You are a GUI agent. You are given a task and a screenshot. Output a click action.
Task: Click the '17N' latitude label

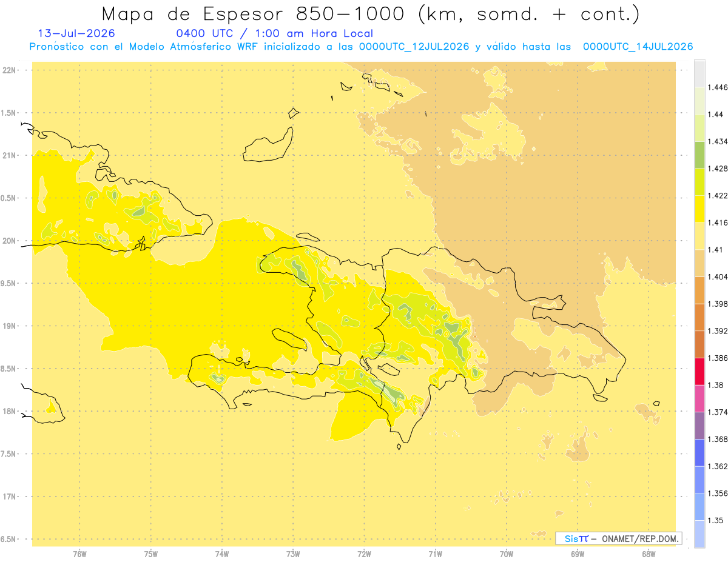10,497
